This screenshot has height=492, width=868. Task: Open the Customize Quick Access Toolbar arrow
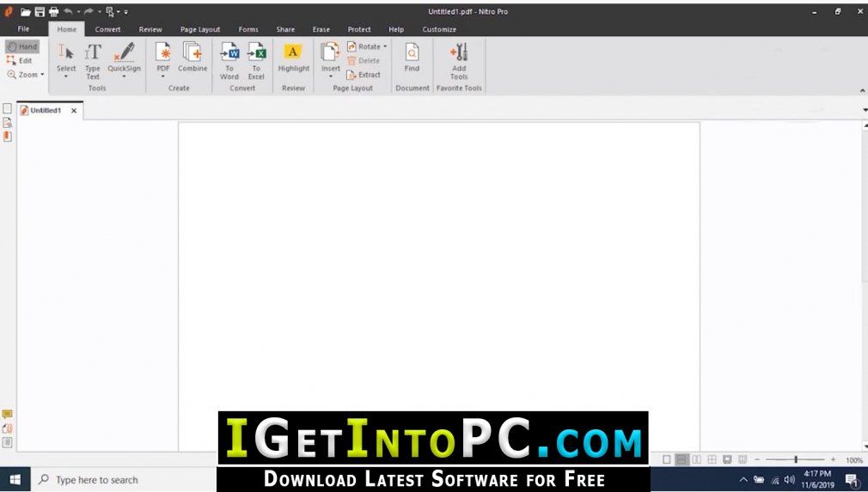[x=126, y=12]
